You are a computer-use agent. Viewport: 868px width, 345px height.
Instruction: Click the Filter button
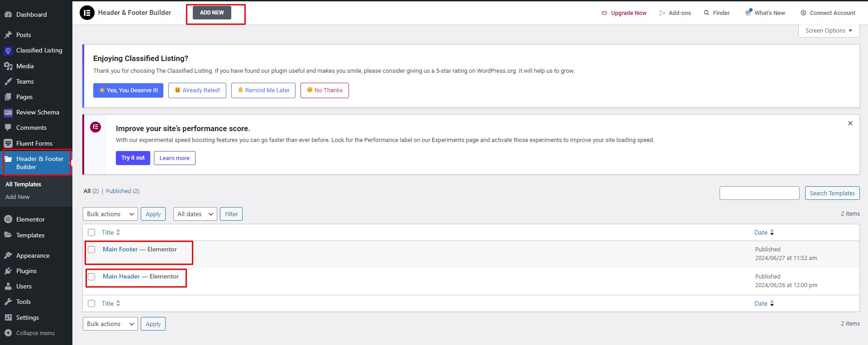click(x=231, y=214)
